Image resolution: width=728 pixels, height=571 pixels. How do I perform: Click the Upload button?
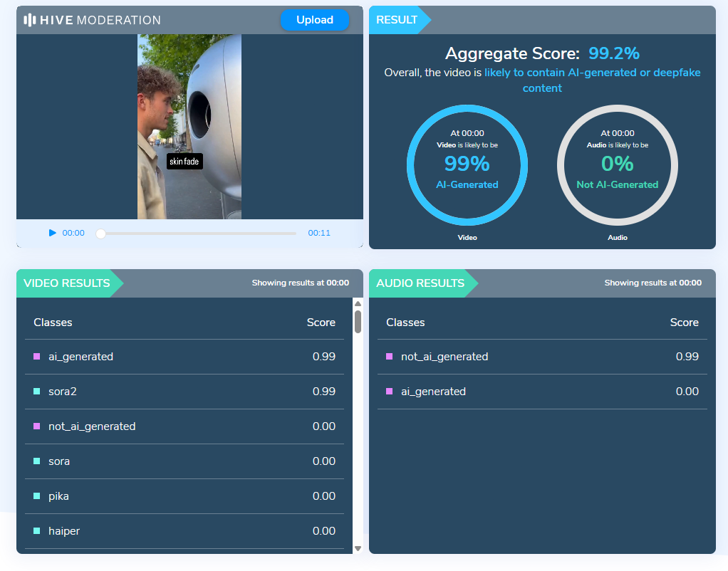click(x=314, y=20)
